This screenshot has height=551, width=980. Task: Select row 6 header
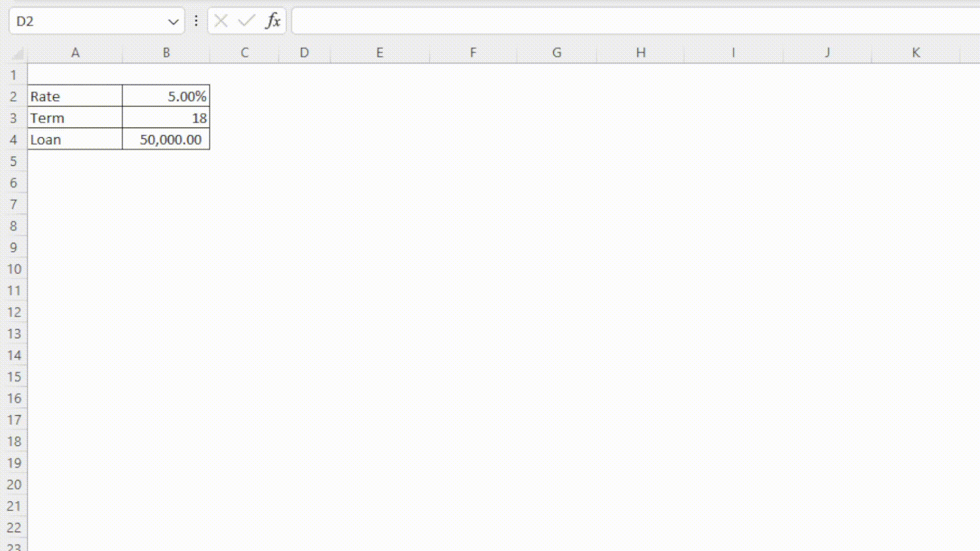(x=14, y=183)
